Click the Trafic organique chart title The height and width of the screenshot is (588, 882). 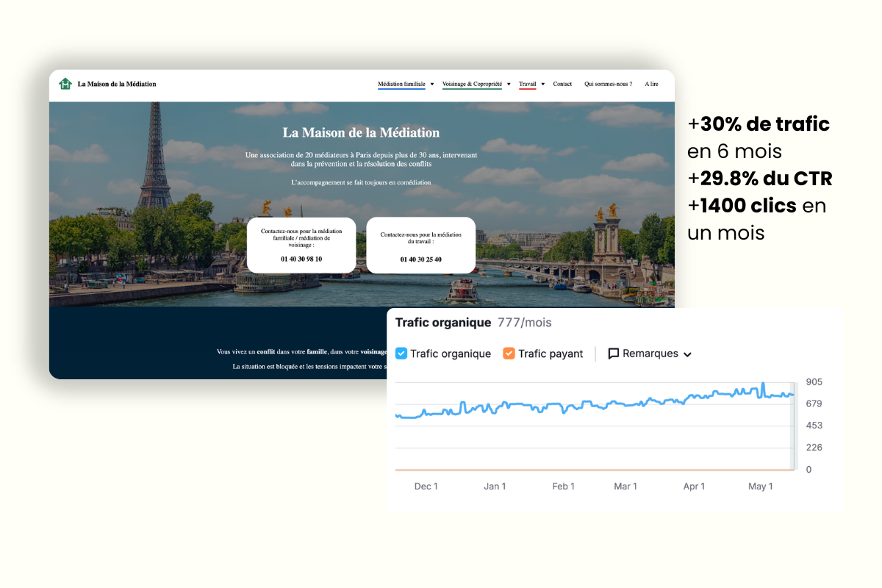point(443,323)
